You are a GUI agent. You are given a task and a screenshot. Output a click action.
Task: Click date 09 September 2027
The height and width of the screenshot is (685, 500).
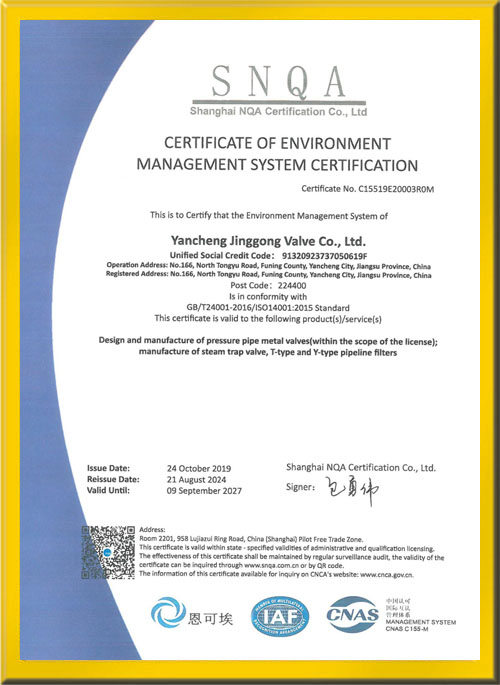[x=204, y=491]
